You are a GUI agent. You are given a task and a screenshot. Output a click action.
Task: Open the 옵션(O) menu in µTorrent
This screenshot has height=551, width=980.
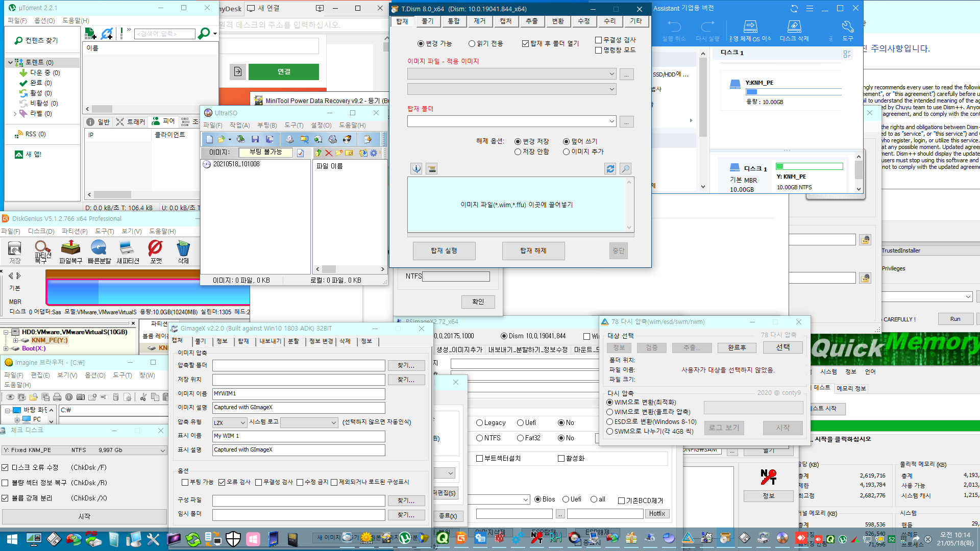click(44, 21)
